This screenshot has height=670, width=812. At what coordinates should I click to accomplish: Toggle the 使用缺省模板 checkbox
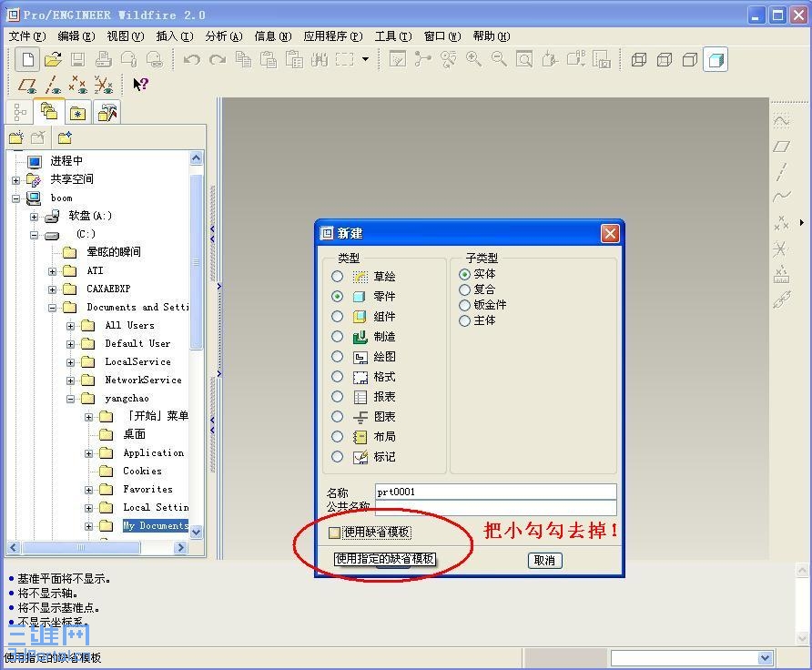[334, 533]
